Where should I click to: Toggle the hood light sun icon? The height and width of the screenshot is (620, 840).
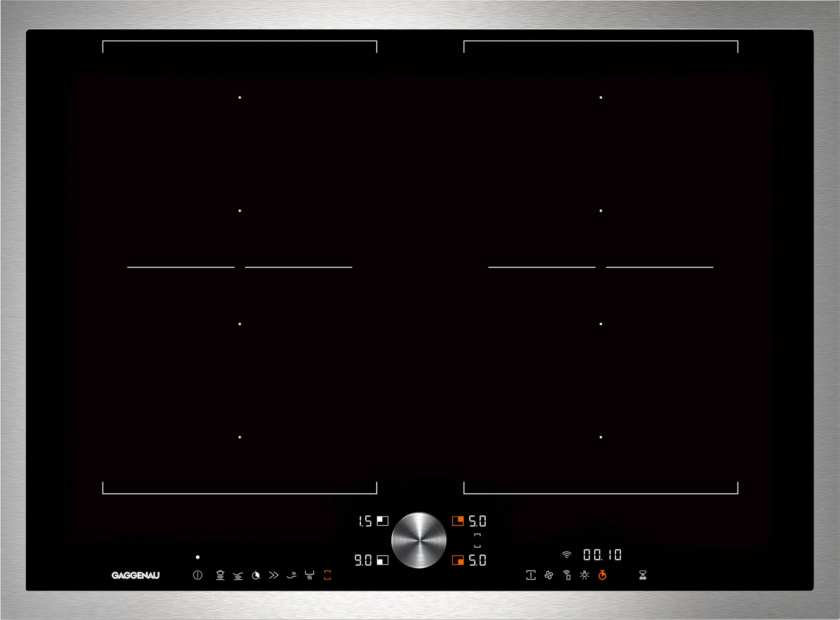584,575
